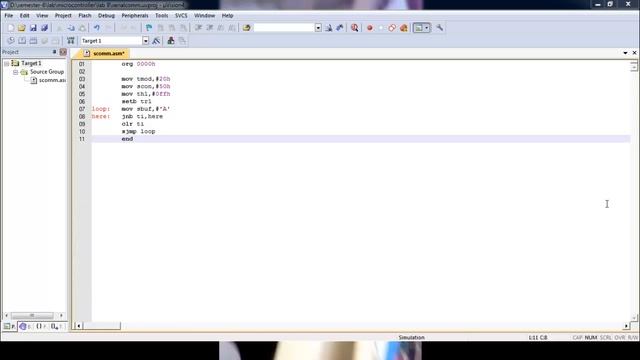Click the Find icon beside search box
640x360 pixels.
pos(329,28)
